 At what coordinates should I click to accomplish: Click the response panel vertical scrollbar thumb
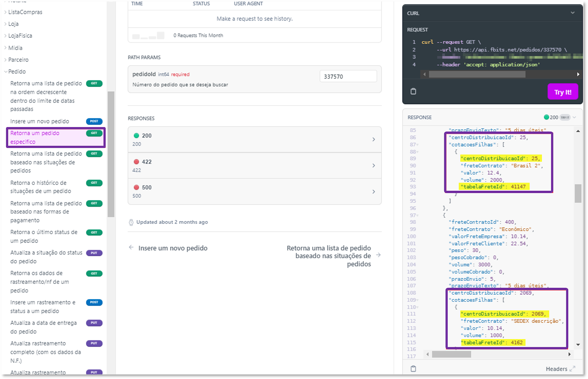[578, 193]
